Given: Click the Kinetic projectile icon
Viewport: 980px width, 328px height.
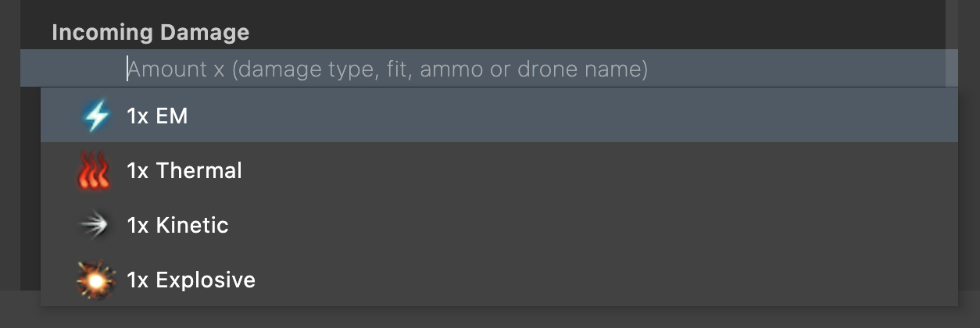Looking at the screenshot, I should point(95,226).
